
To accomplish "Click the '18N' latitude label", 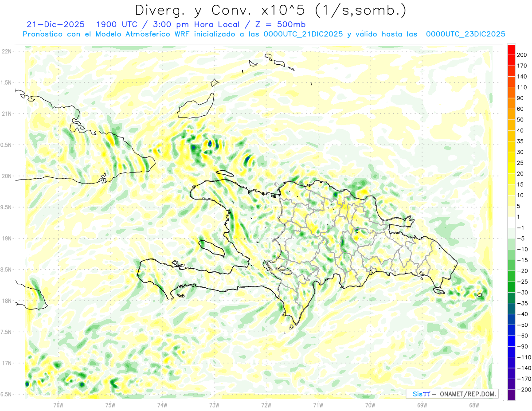I will (6, 301).
